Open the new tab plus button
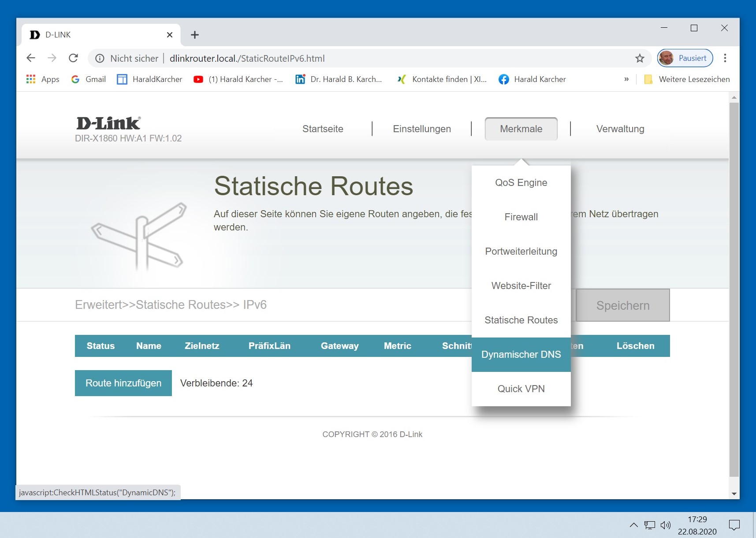Screen dimensions: 756x538 (x=195, y=35)
